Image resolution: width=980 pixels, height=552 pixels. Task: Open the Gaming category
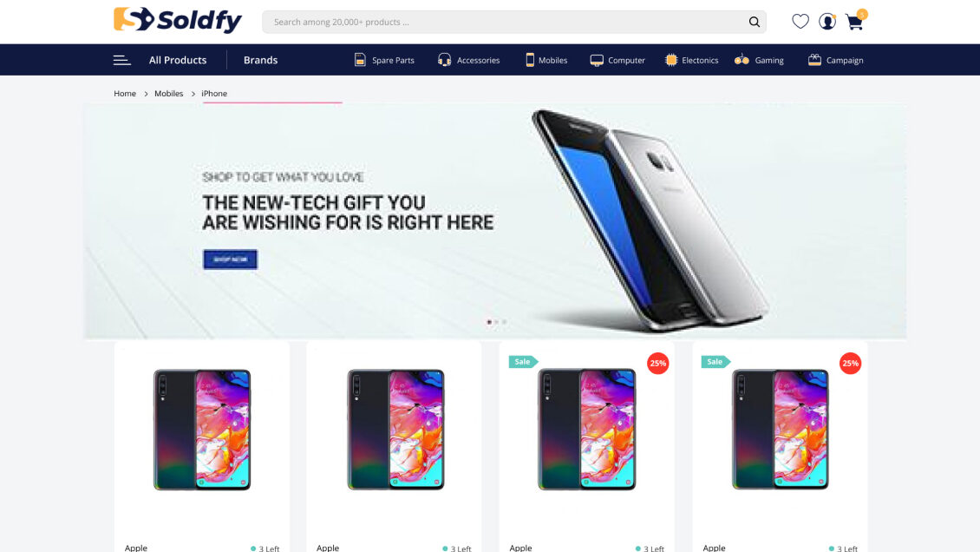tap(760, 60)
